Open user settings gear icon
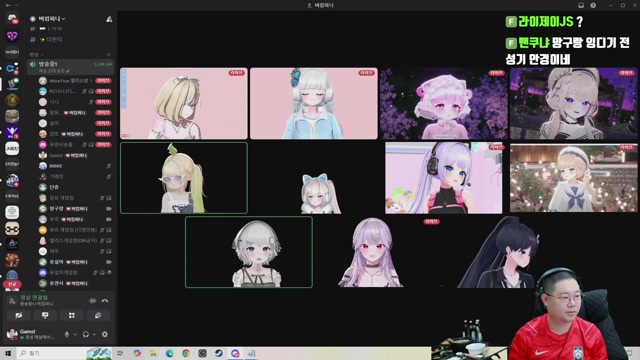The image size is (640, 360). coord(105,334)
